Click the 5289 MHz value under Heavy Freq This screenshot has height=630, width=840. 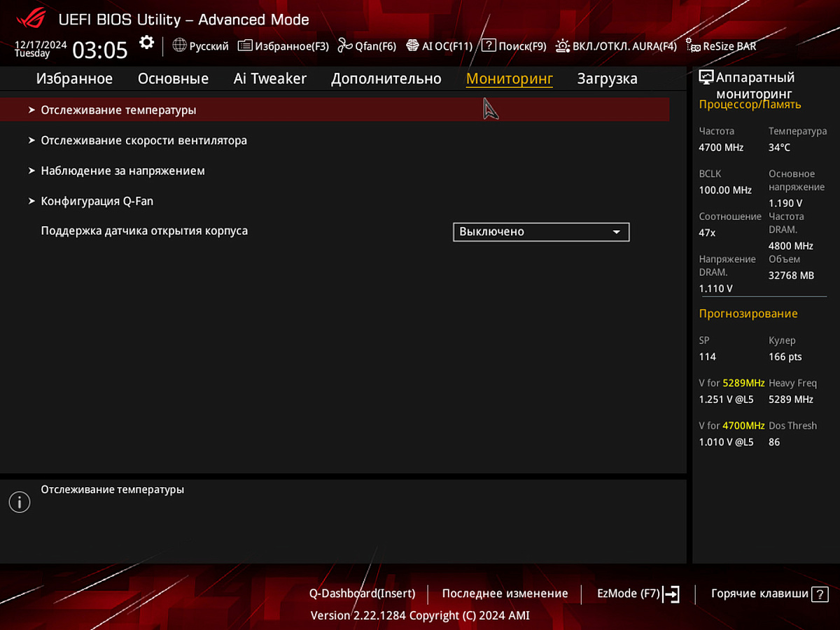pos(791,400)
